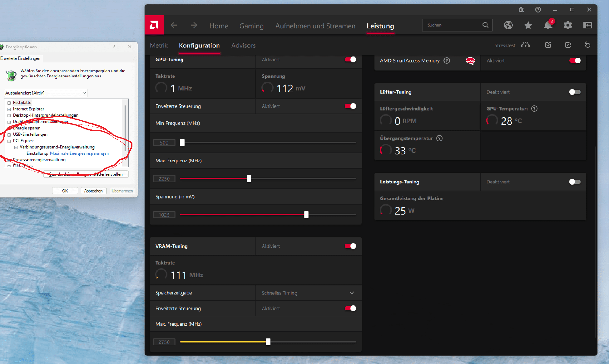This screenshot has height=364, width=609.
Task: Disable Erweiterte Steuerung under VRAM-Tuning
Action: click(x=350, y=308)
